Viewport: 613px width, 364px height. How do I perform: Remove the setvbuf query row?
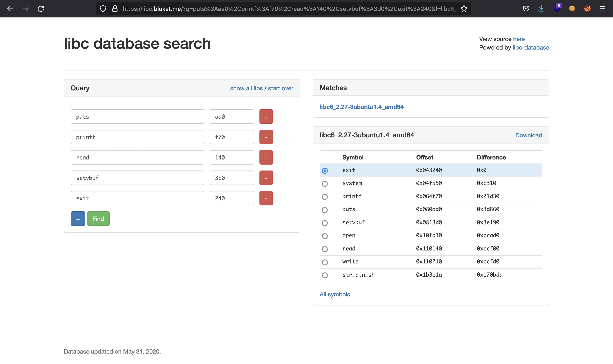click(x=266, y=178)
